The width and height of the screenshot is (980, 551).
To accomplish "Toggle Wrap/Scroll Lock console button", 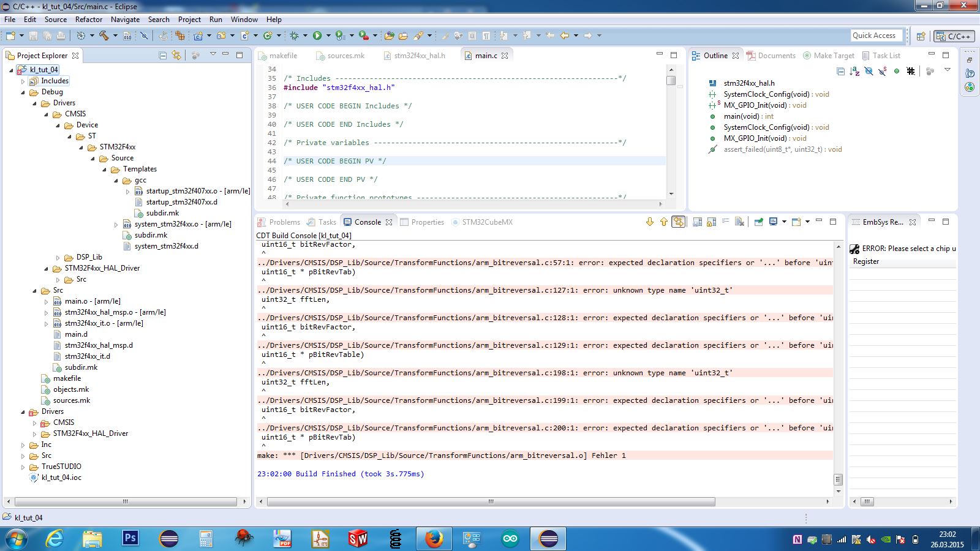I will pyautogui.click(x=679, y=222).
